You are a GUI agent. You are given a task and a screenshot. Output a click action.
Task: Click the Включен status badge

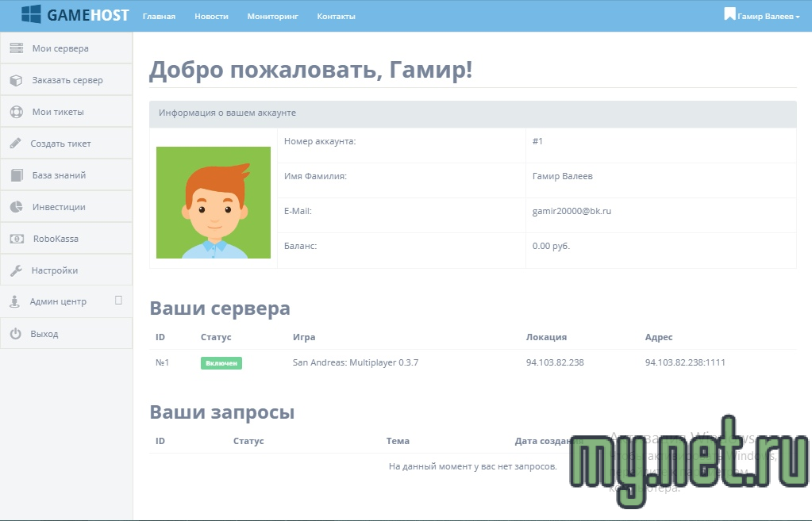tap(221, 363)
